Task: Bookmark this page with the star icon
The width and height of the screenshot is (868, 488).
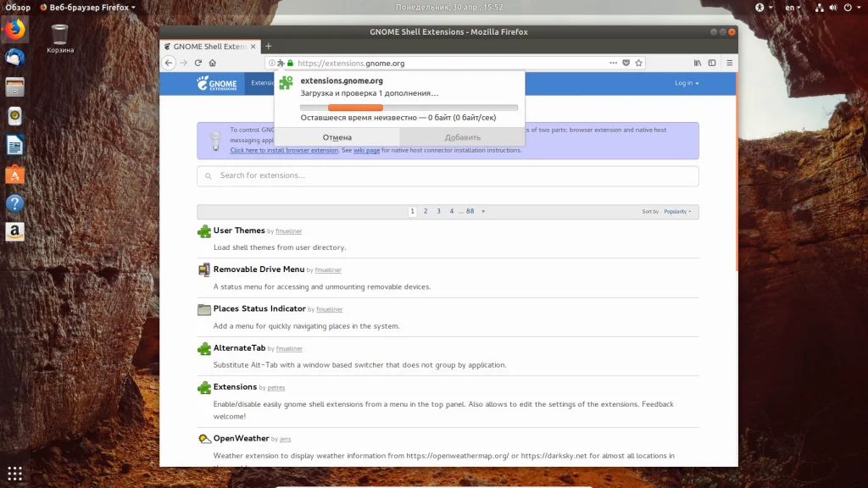Action: 639,63
